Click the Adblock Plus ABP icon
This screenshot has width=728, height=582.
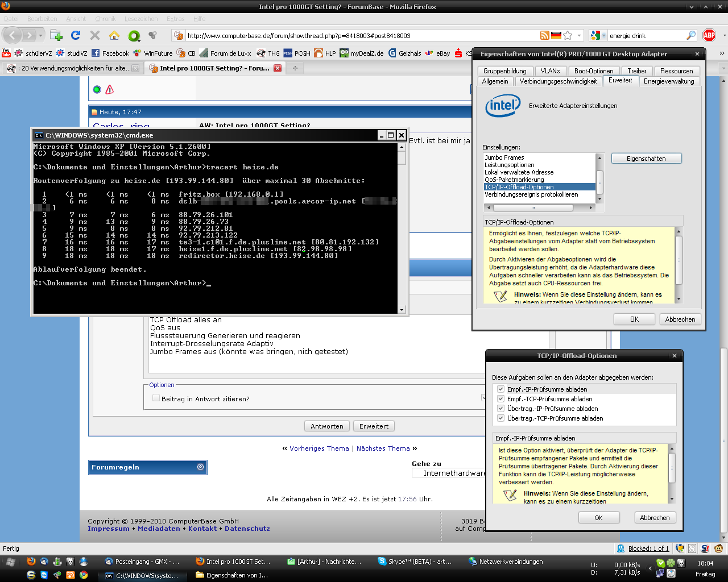tap(709, 35)
